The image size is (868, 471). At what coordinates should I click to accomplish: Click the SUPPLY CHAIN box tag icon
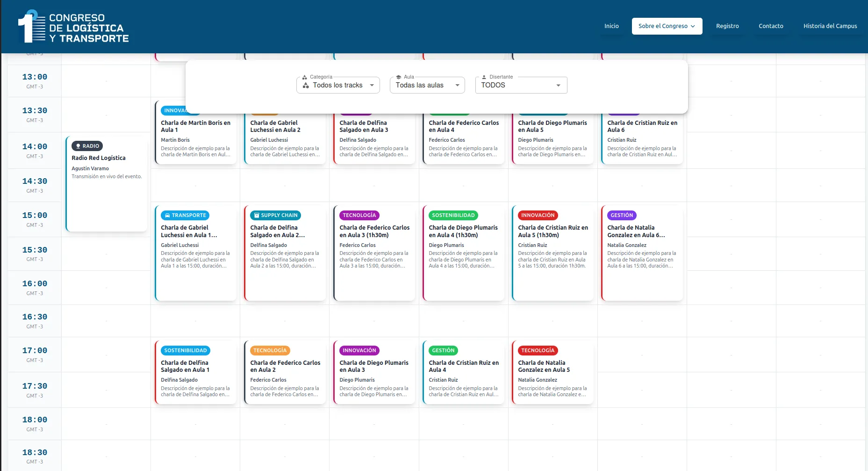[x=257, y=216]
